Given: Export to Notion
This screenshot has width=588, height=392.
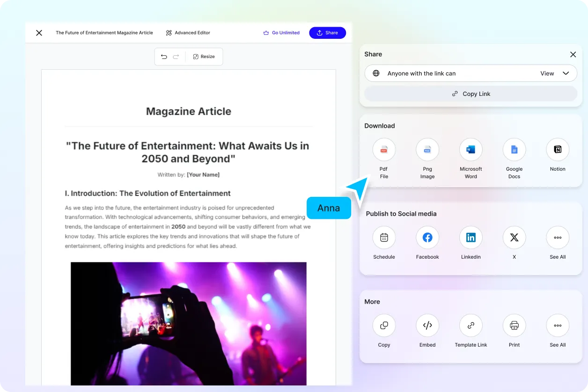Looking at the screenshot, I should (x=558, y=150).
